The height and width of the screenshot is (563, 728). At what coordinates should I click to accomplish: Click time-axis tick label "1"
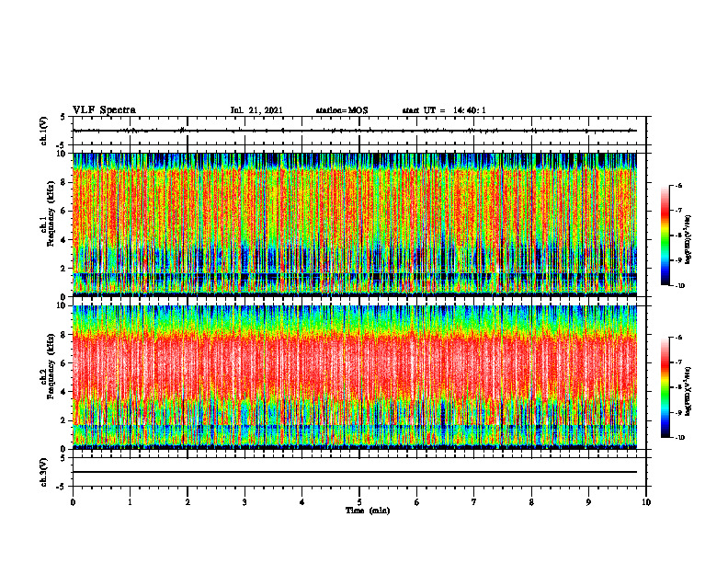[130, 502]
